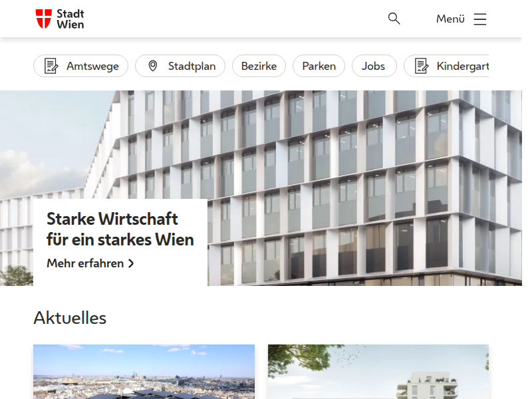Open the city skyline news thumbnail
The height and width of the screenshot is (399, 532).
click(144, 371)
